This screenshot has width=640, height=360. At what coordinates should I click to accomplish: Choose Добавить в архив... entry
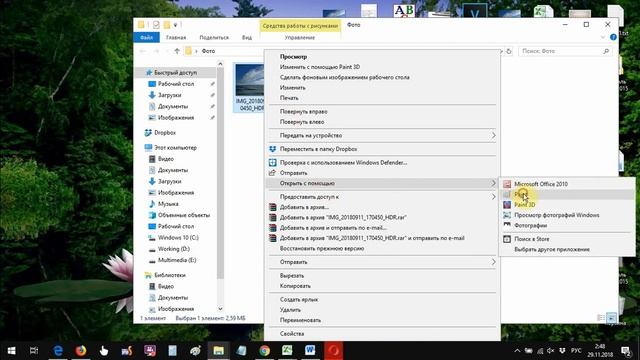[x=304, y=207]
